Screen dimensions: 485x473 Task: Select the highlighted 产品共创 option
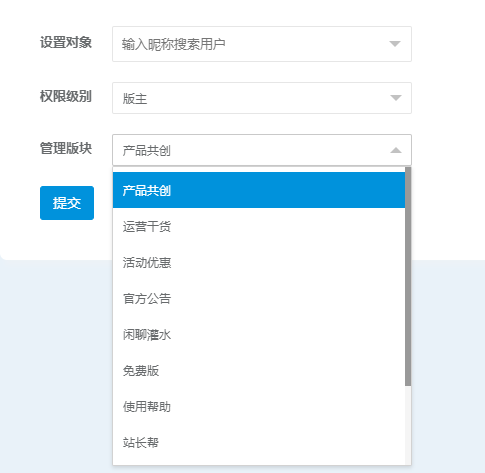(259, 190)
